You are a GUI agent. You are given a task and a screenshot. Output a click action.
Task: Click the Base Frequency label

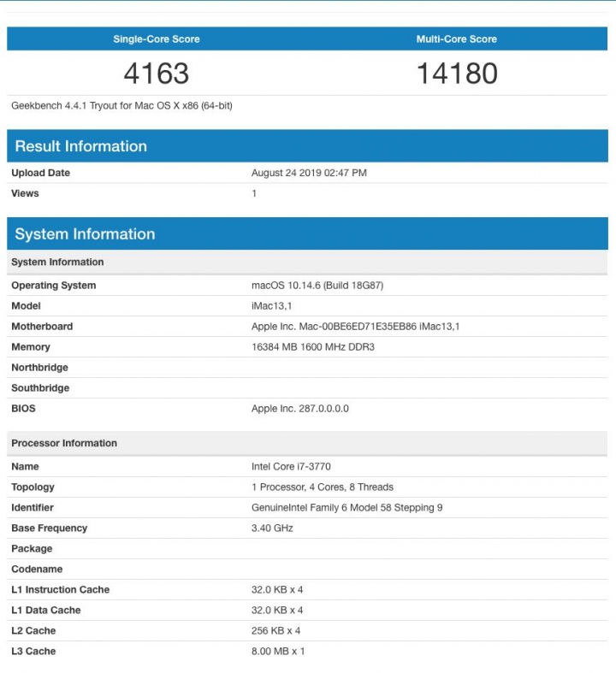[x=50, y=528]
